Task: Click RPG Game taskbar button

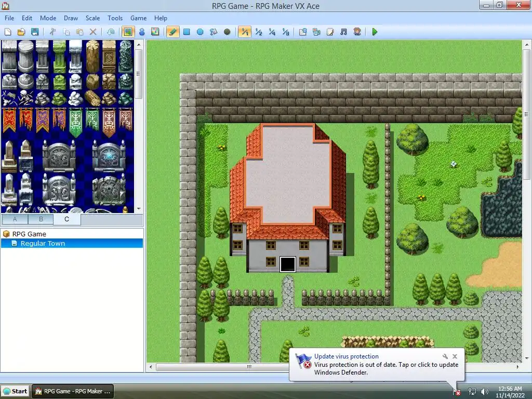Action: tap(73, 391)
